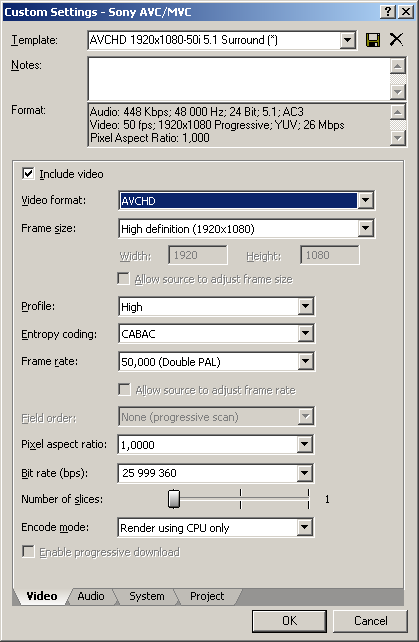This screenshot has width=419, height=642.
Task: Open the Frame size dropdown
Action: pyautogui.click(x=365, y=228)
